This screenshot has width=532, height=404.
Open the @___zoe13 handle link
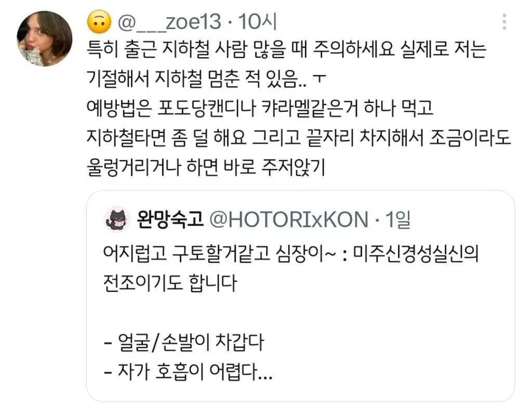169,22
